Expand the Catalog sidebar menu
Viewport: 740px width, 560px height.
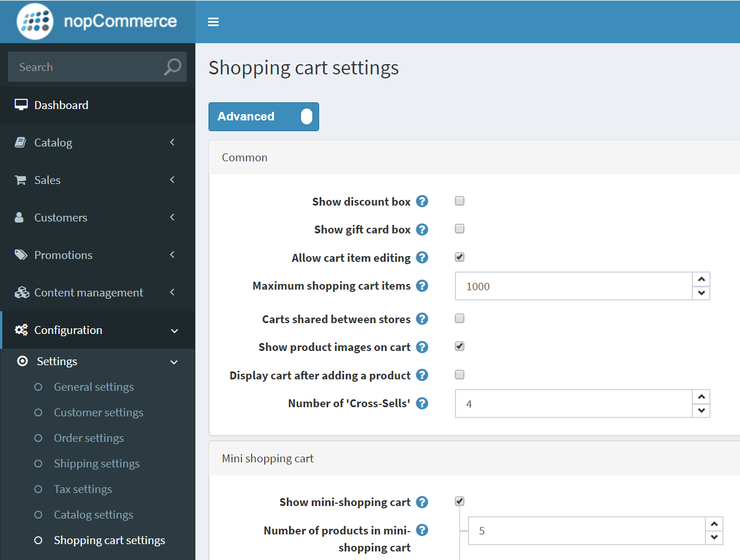(x=97, y=143)
